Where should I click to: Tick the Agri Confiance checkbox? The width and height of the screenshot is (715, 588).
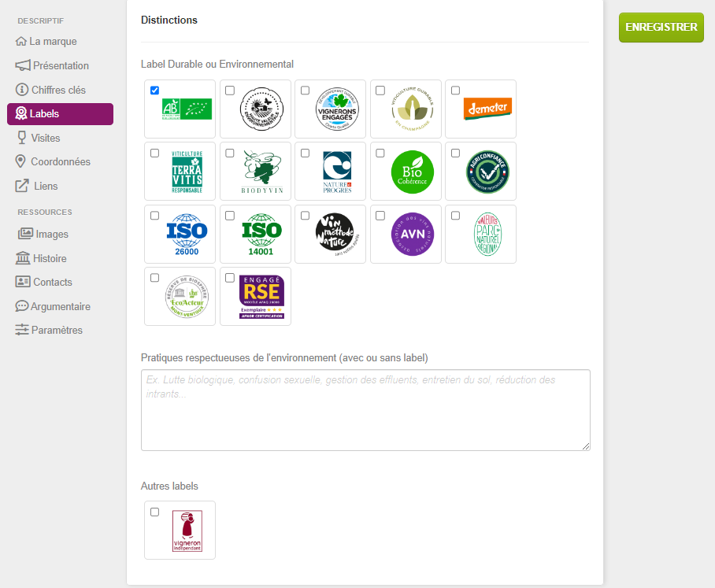[455, 153]
